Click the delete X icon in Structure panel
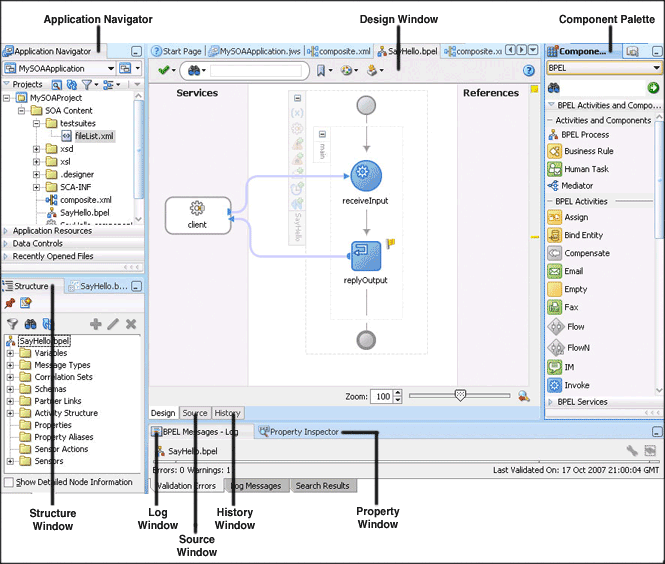Screen dimensions: 665x564 point(131,324)
